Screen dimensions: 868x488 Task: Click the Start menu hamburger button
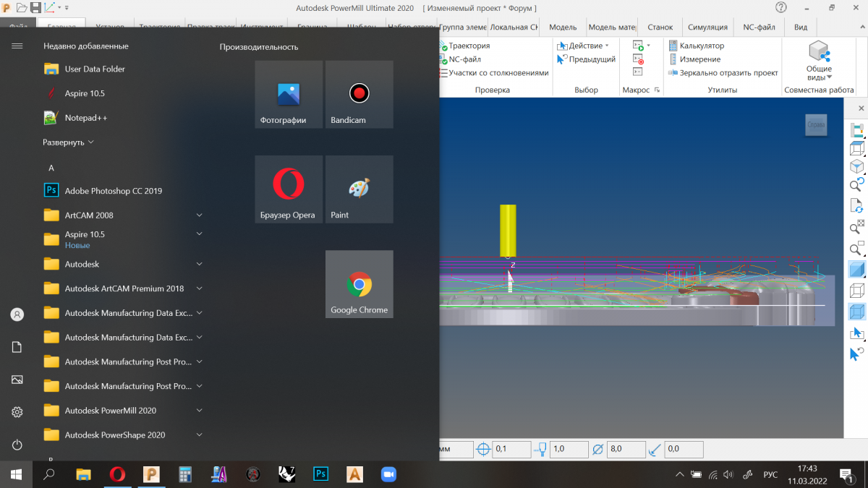[x=17, y=46]
